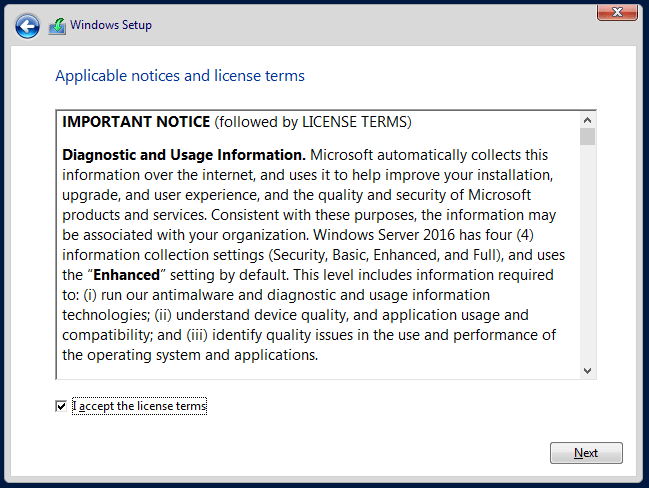Click the bold word 'Enhanced' in license
This screenshot has height=488, width=649.
pyautogui.click(x=127, y=275)
